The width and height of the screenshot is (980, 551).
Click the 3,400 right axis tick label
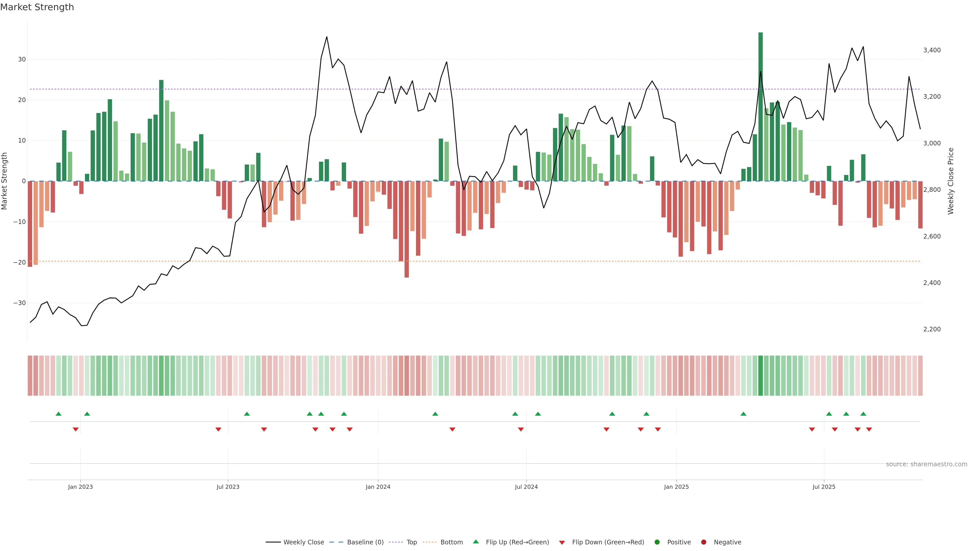click(932, 50)
